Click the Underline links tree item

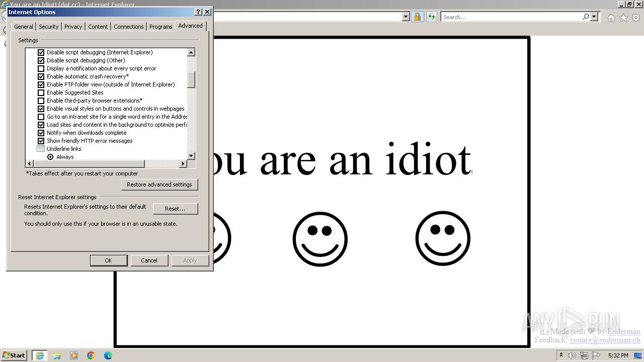[x=64, y=149]
